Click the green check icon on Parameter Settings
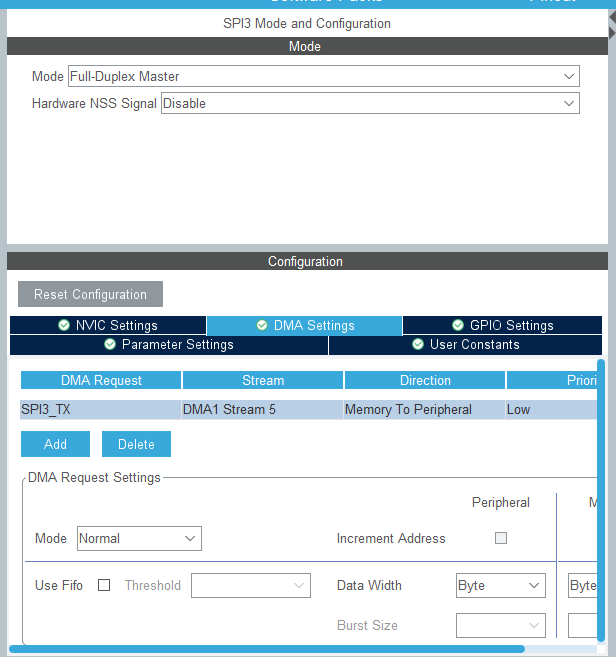The image size is (616, 657). click(110, 344)
